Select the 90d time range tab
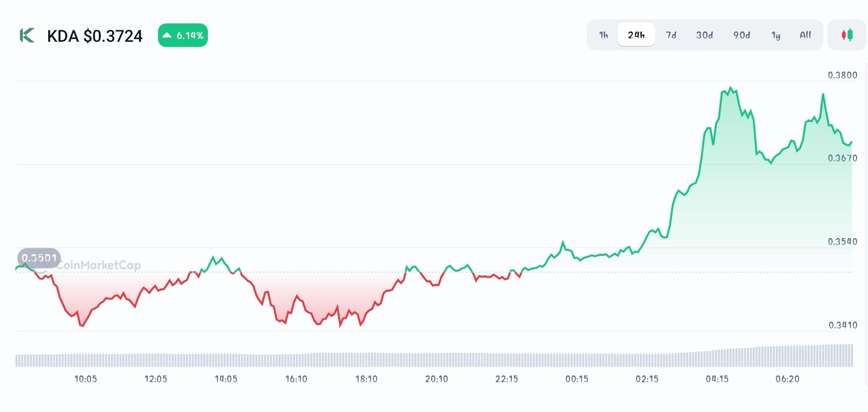The width and height of the screenshot is (868, 412). (741, 35)
